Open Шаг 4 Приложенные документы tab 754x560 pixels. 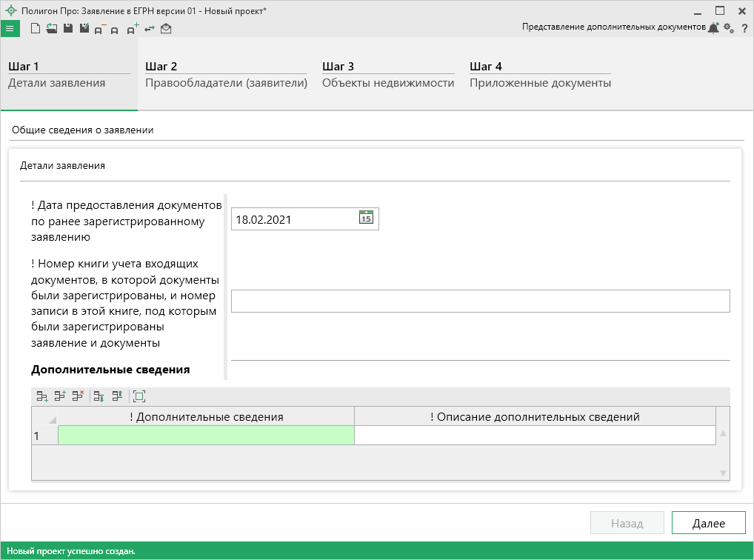pyautogui.click(x=540, y=75)
